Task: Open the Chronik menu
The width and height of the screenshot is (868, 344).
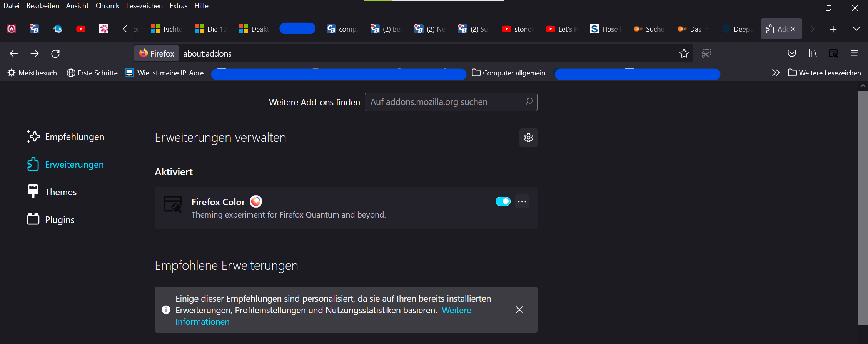Action: pos(107,6)
